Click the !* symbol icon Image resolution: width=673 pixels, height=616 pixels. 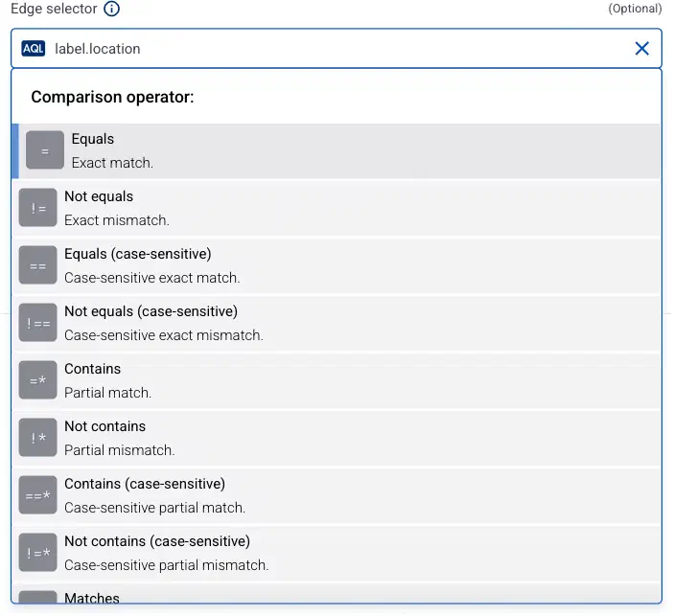pos(37,438)
